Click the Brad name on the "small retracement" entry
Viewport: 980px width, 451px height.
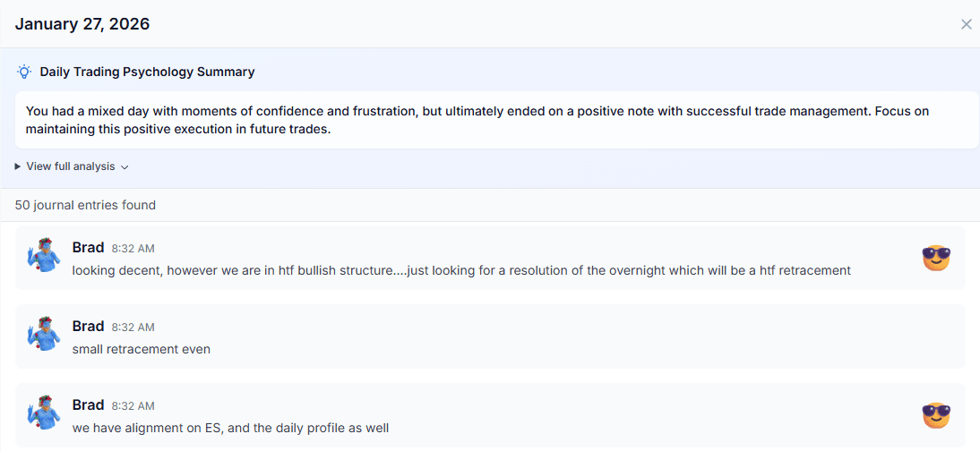[x=88, y=326]
